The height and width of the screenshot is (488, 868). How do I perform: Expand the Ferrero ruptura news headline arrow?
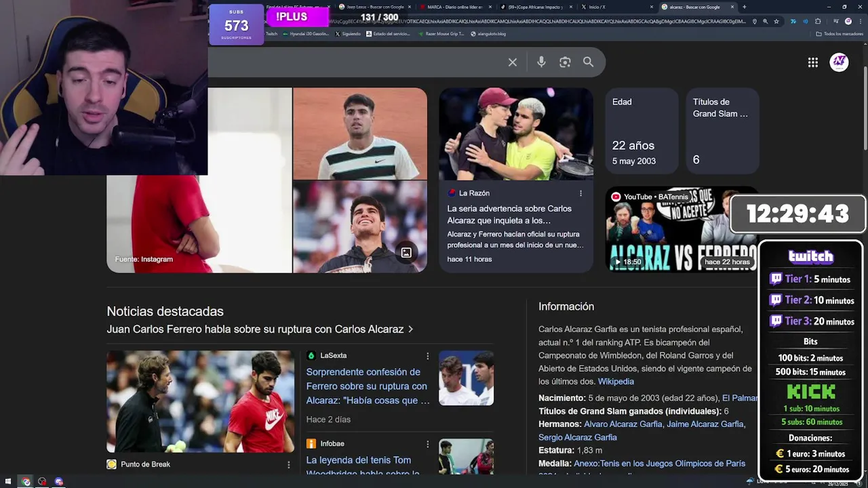[x=410, y=329]
